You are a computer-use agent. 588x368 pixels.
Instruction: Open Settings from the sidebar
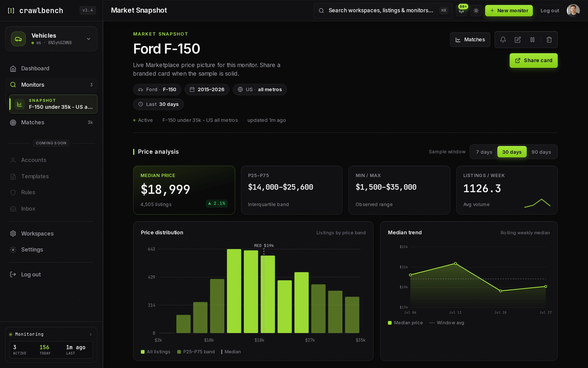click(51, 249)
